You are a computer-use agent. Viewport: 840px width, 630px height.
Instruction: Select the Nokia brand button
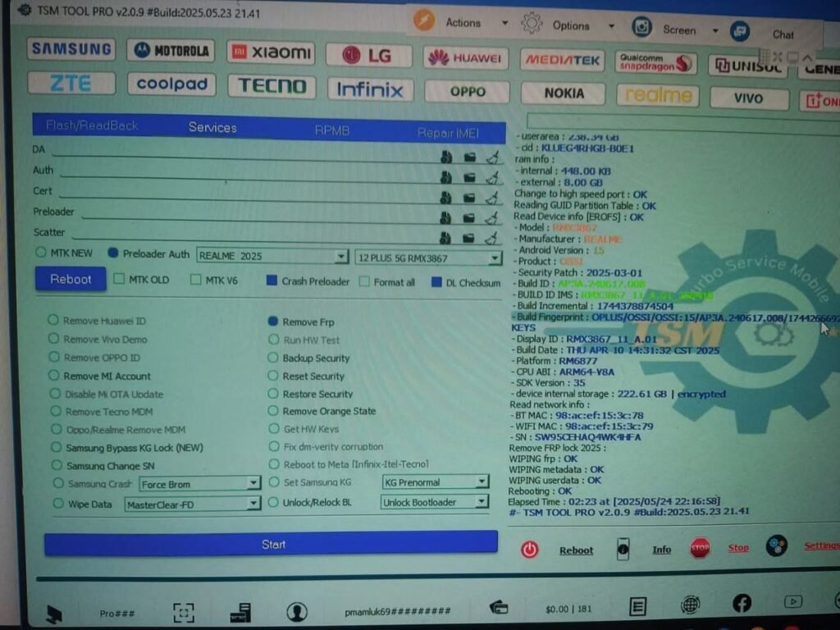coord(564,94)
